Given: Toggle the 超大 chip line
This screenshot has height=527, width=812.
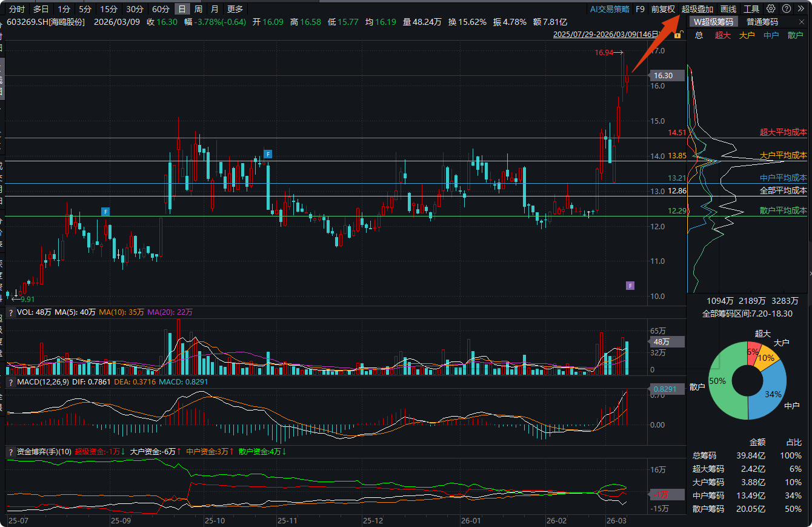Looking at the screenshot, I should tap(723, 35).
